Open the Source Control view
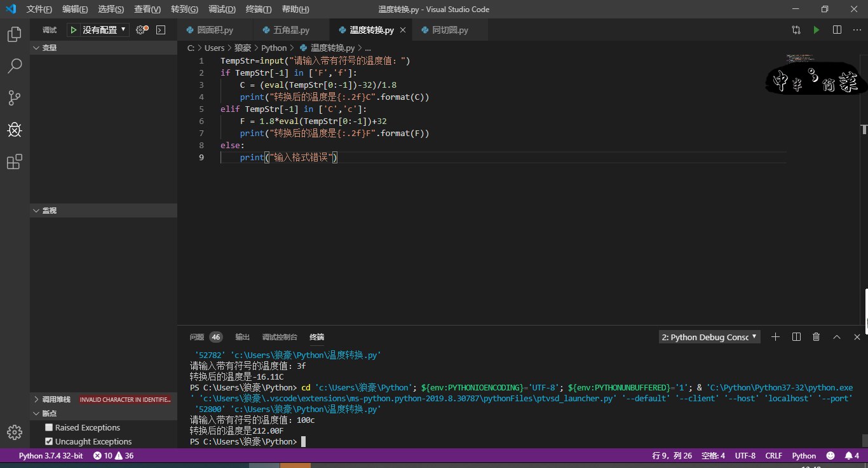Screen dimensions: 868x468 tap(14, 97)
